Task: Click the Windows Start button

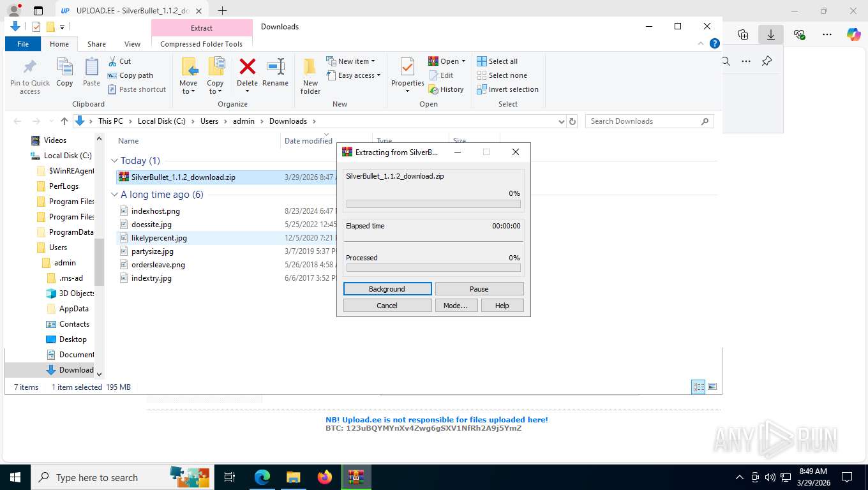Action: (x=15, y=477)
